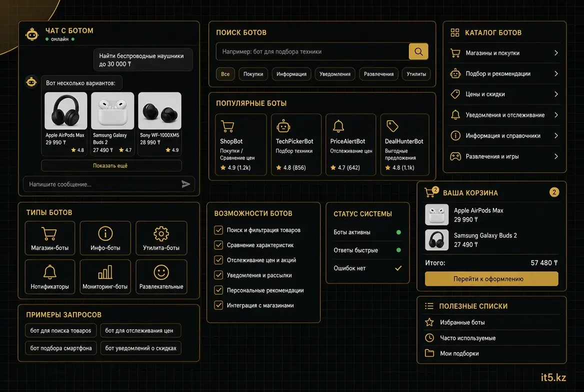Viewport: 584px width, 392px height.
Task: Switch to the Покупки filter tab
Action: click(x=253, y=74)
